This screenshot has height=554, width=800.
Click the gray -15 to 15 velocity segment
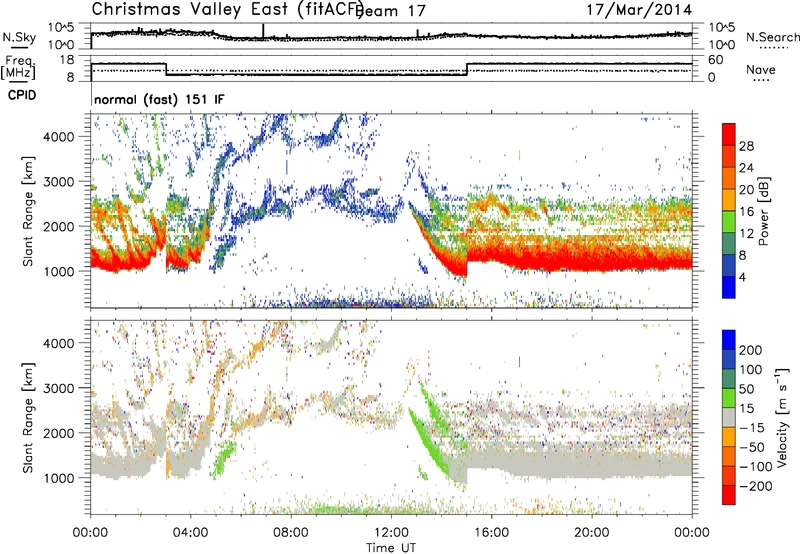pos(729,417)
